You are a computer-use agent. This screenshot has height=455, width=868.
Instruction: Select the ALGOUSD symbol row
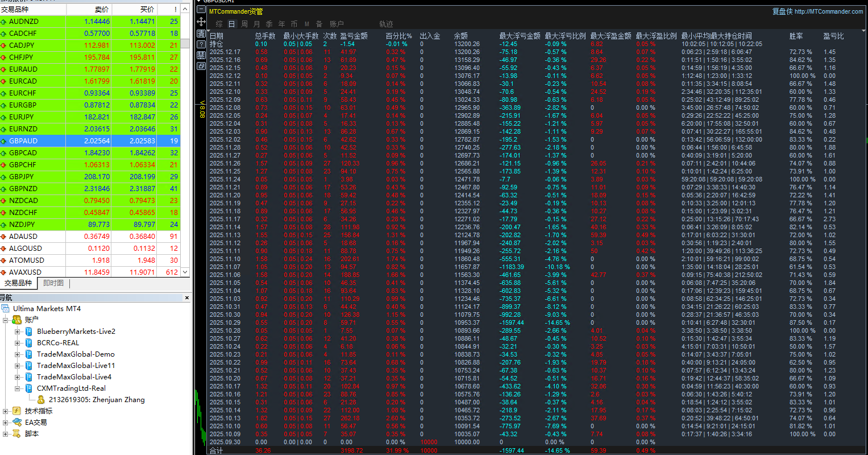90,249
